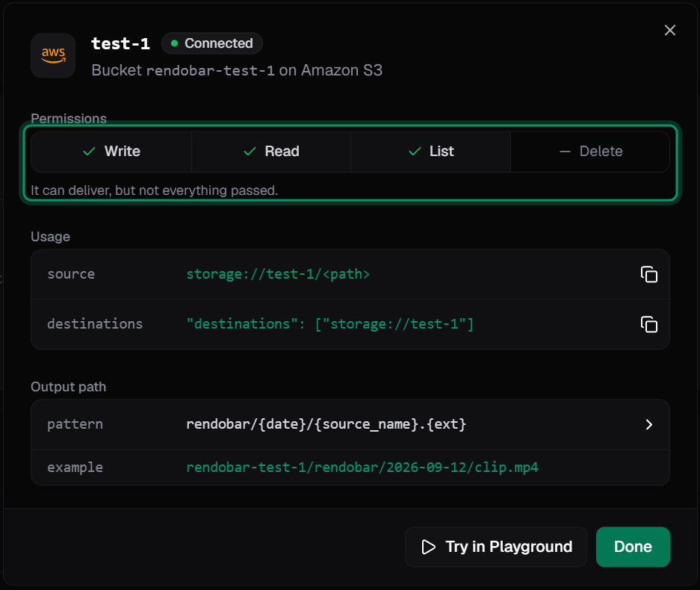Image resolution: width=700 pixels, height=590 pixels.
Task: Click the Done button
Action: point(633,547)
